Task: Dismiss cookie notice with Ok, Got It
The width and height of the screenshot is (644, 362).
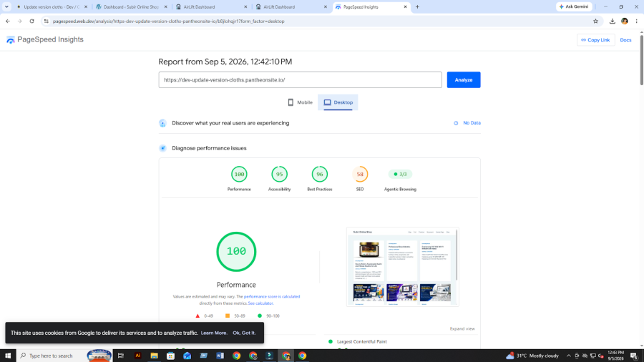Action: tap(244, 333)
